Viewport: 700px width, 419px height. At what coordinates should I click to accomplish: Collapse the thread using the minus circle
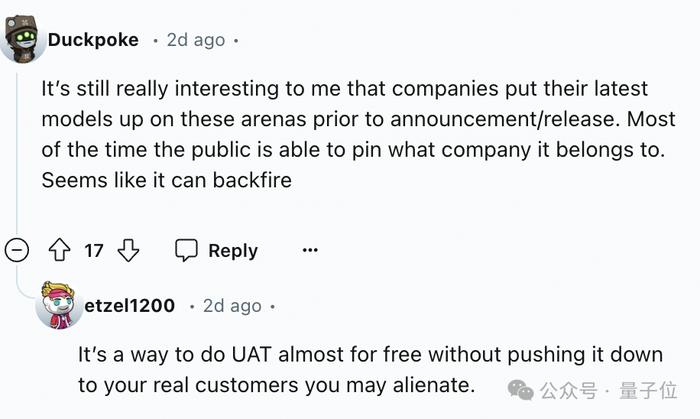17,250
